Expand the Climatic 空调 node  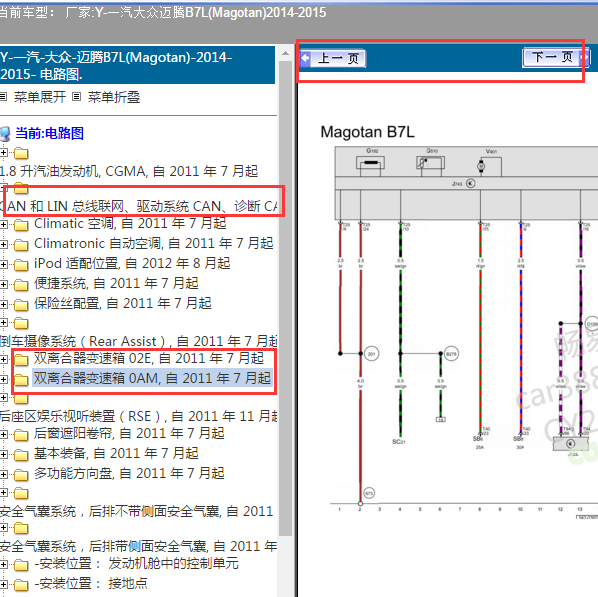(3, 224)
